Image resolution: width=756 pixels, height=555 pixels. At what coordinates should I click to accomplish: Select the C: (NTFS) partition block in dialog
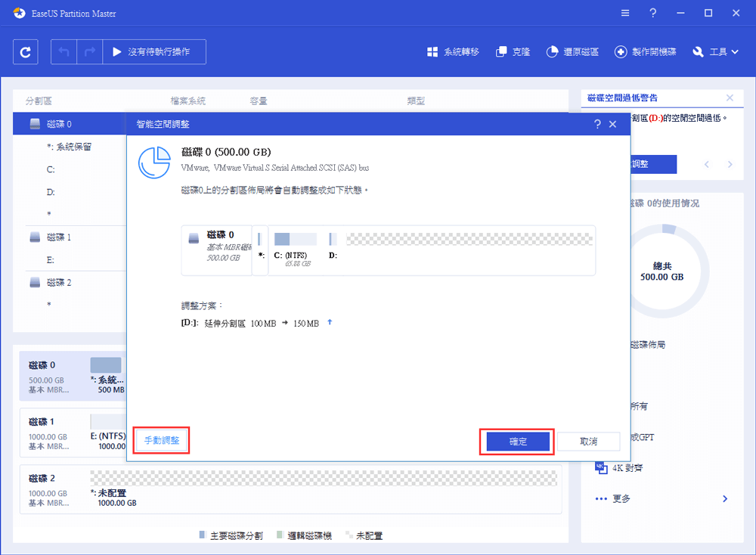296,250
